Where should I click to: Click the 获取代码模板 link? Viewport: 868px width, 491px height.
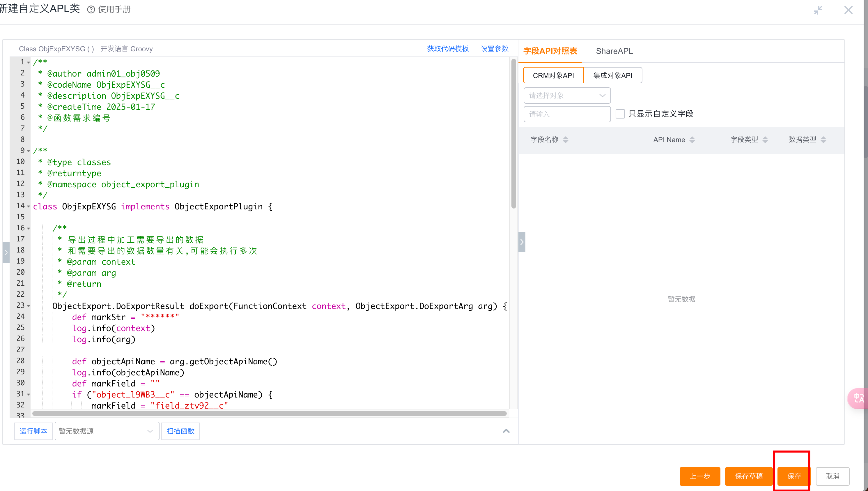point(447,49)
